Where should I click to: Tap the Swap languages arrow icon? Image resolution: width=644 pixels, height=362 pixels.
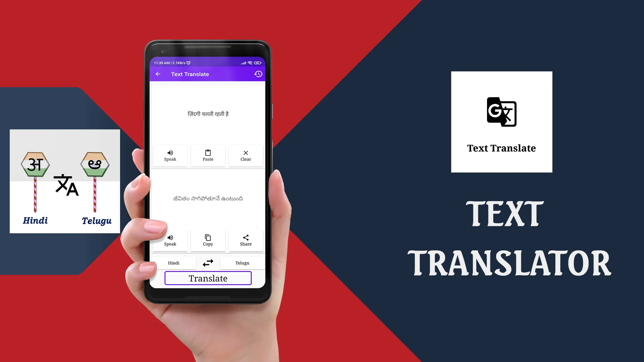coord(208,262)
